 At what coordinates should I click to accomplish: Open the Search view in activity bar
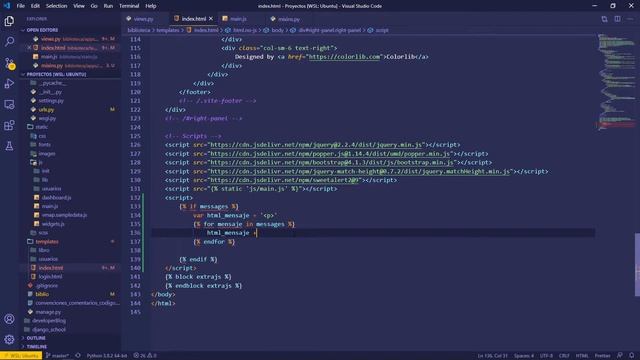click(9, 42)
